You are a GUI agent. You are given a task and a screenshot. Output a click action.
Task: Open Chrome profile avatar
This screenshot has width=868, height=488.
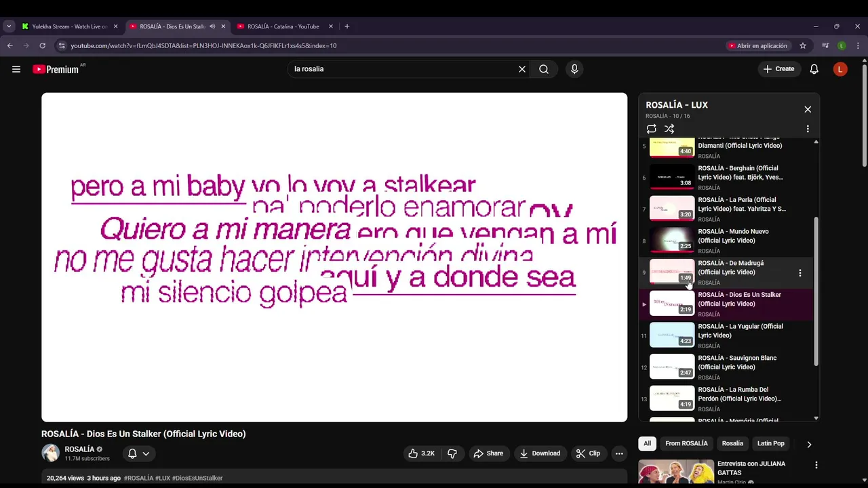(842, 46)
